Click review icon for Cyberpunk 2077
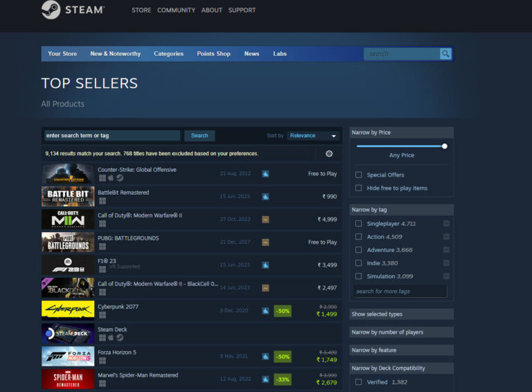The width and height of the screenshot is (532, 392). (265, 310)
